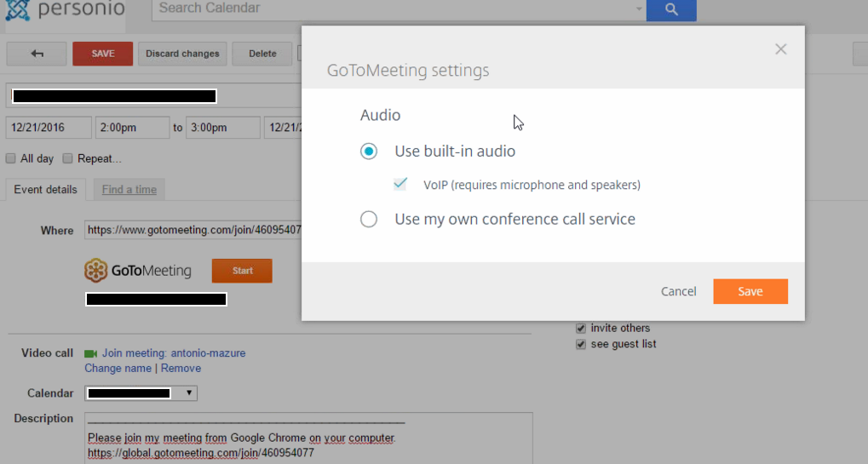Close the GoToMeeting settings dialog
This screenshot has height=464, width=868.
pyautogui.click(x=780, y=49)
